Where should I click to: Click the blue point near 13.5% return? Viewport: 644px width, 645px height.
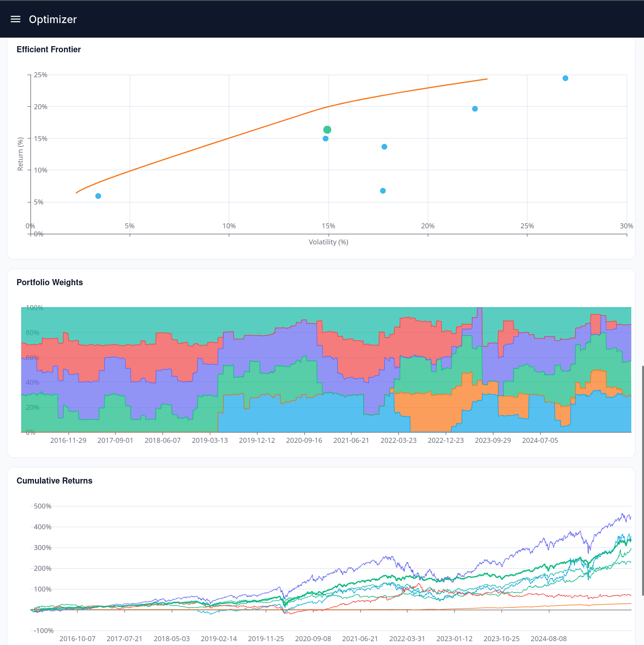pos(384,146)
